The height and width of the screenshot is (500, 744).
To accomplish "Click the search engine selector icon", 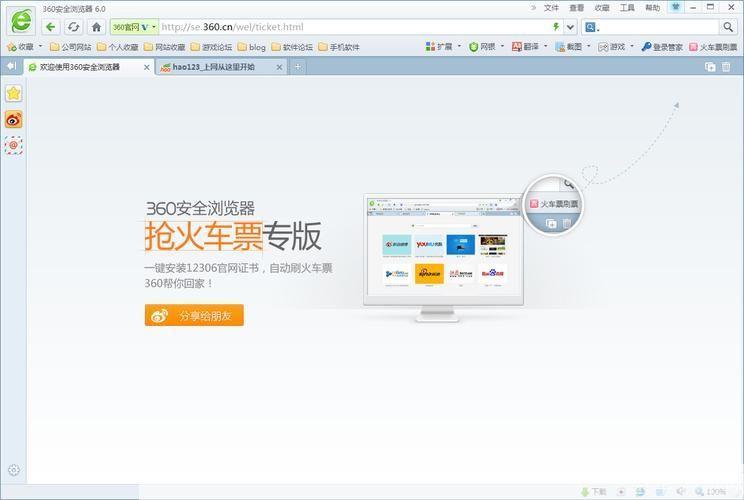I will (590, 27).
